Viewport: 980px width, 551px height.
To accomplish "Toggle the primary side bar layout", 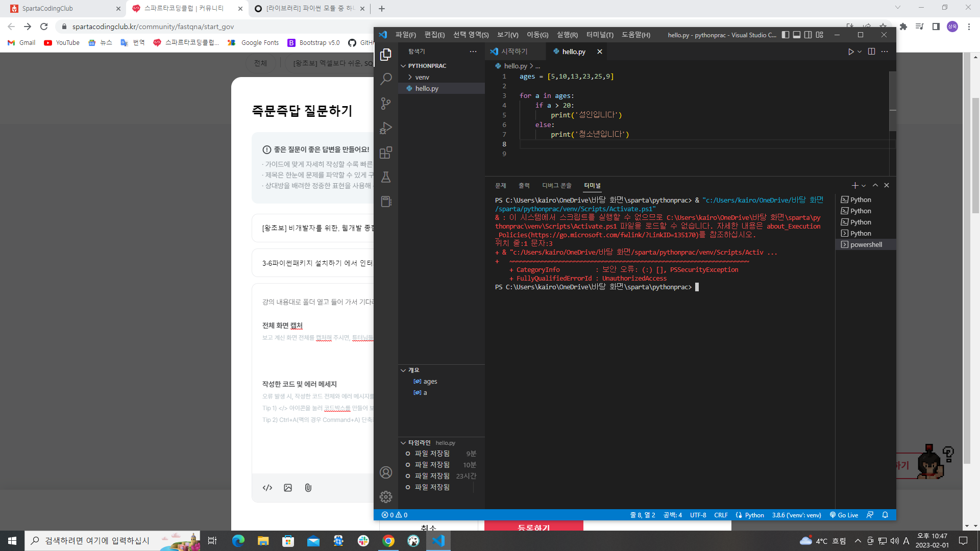I will pos(786,35).
